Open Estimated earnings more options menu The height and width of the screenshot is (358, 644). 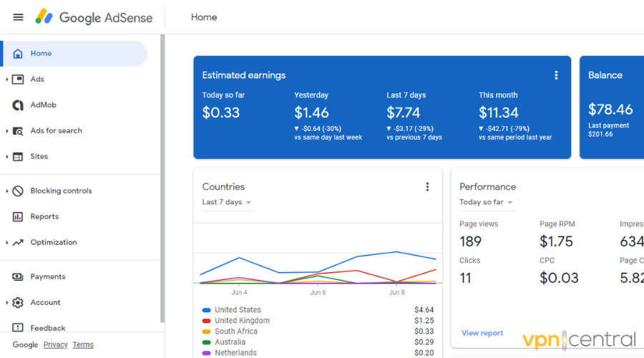tap(556, 75)
